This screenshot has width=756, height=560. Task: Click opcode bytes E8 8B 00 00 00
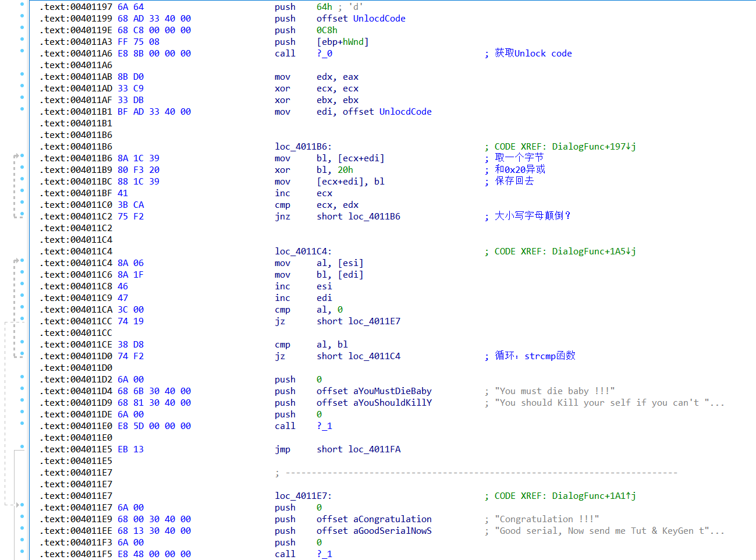click(154, 54)
